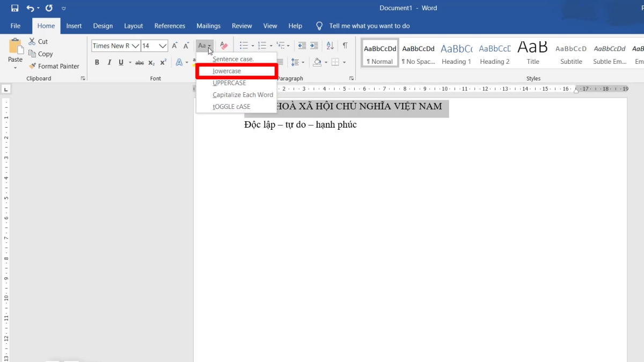644x362 pixels.
Task: Apply the Normal style
Action: pyautogui.click(x=380, y=53)
